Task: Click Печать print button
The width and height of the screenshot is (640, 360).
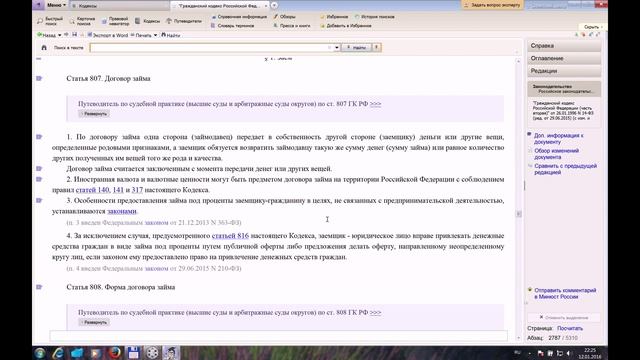Action: click(141, 35)
